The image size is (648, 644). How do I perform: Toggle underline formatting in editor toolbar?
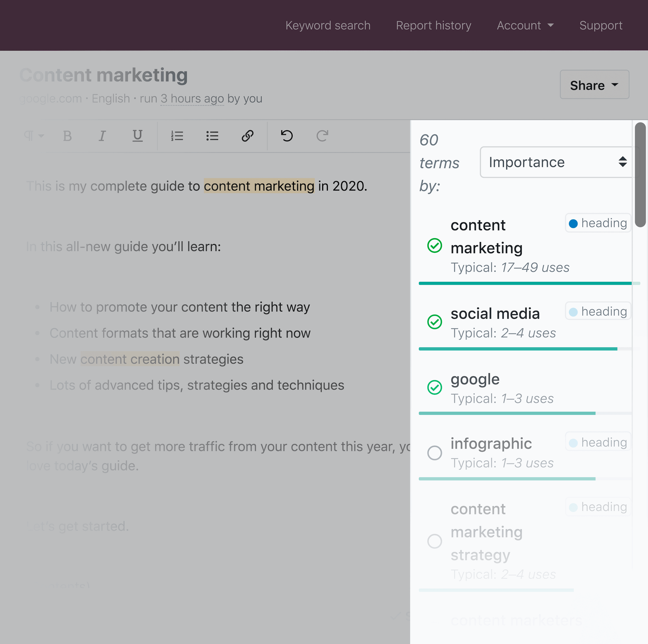pos(138,136)
